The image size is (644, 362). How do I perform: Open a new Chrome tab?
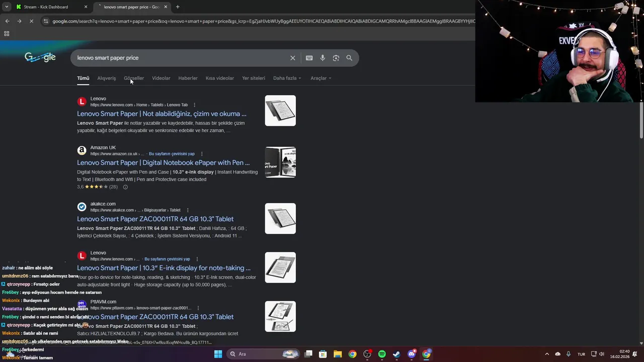point(178,7)
